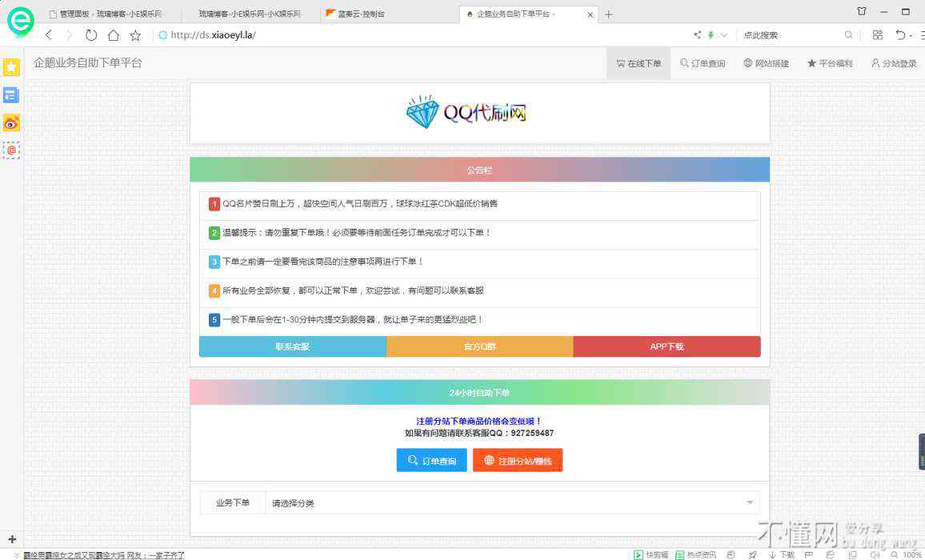Open the mail @ icon in sidebar
This screenshot has height=560, width=925.
point(11,150)
